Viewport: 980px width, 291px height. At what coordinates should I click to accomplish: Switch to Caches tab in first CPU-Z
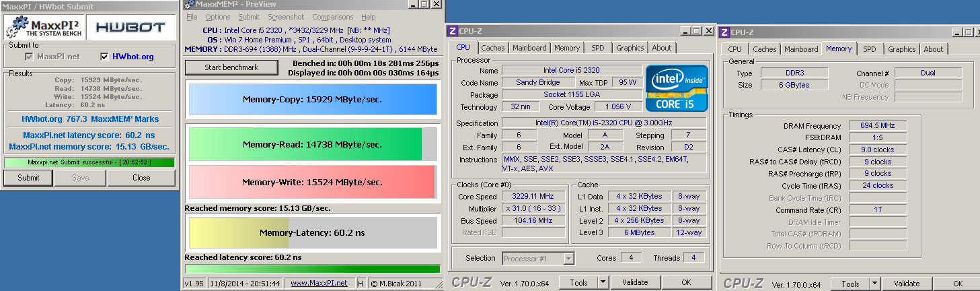coord(493,48)
